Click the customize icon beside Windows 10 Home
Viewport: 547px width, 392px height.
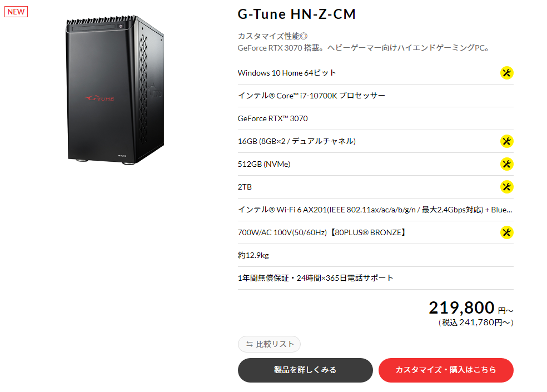(x=506, y=73)
